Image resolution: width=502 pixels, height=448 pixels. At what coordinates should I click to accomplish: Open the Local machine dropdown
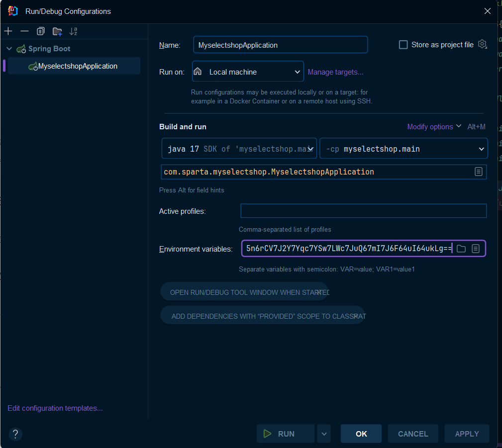point(248,72)
